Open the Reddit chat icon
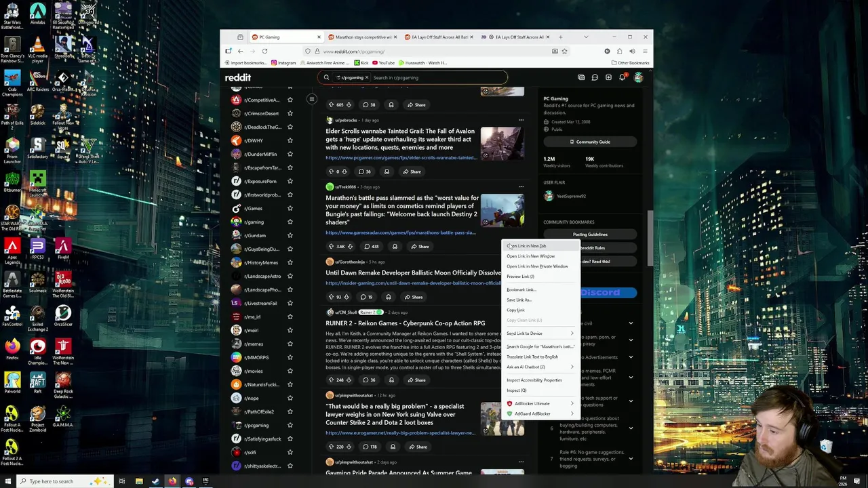The width and height of the screenshot is (868, 488). (x=595, y=77)
